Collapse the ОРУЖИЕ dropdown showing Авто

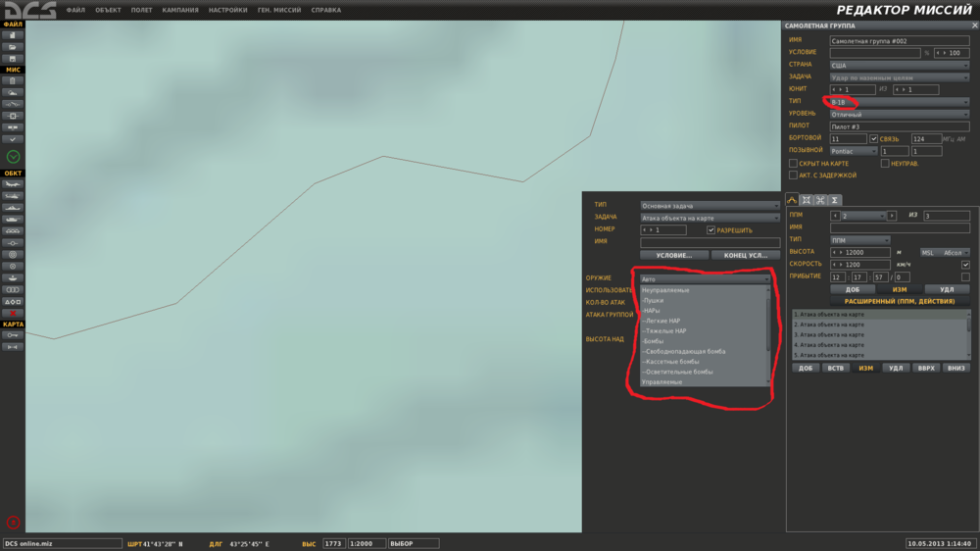[706, 279]
